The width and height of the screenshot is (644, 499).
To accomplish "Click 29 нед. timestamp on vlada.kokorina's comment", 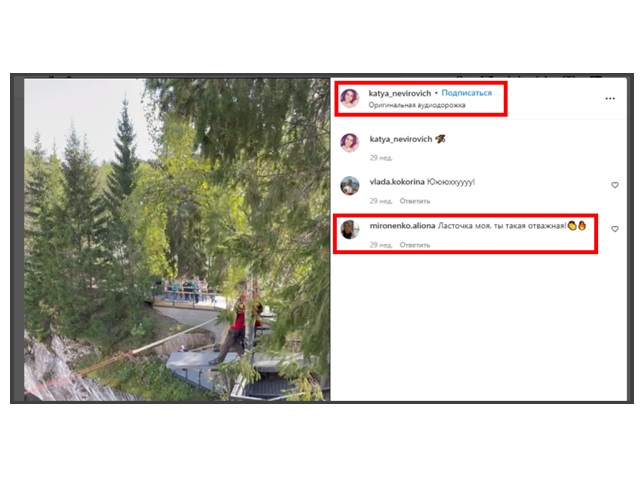I will pyautogui.click(x=381, y=201).
